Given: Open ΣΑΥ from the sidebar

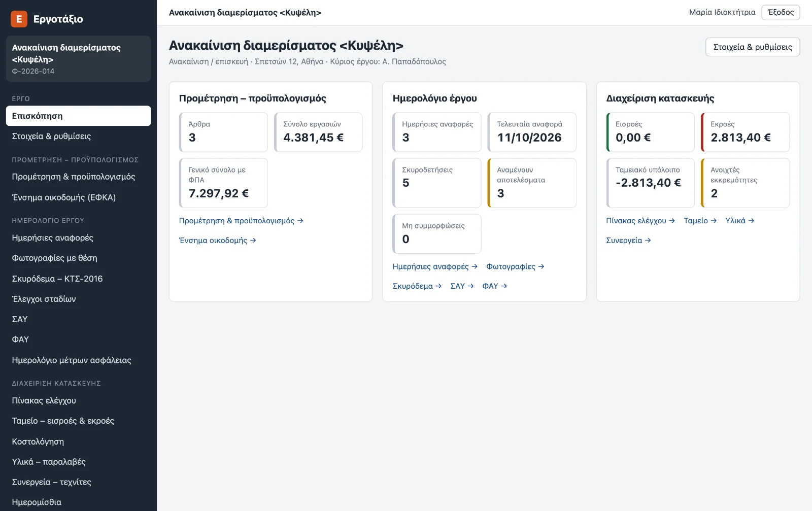Looking at the screenshot, I should pyautogui.click(x=78, y=319).
